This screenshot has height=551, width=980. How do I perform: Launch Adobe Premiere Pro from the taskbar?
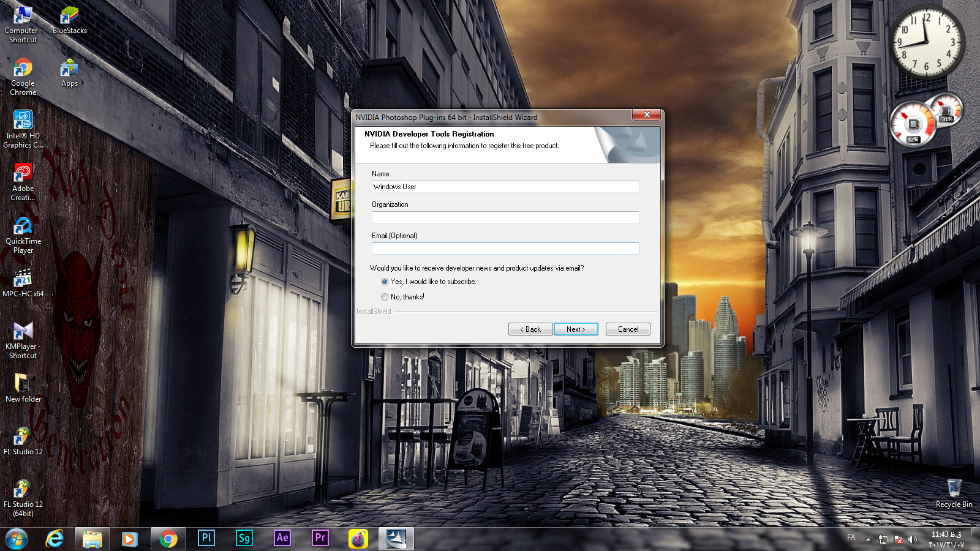click(320, 538)
